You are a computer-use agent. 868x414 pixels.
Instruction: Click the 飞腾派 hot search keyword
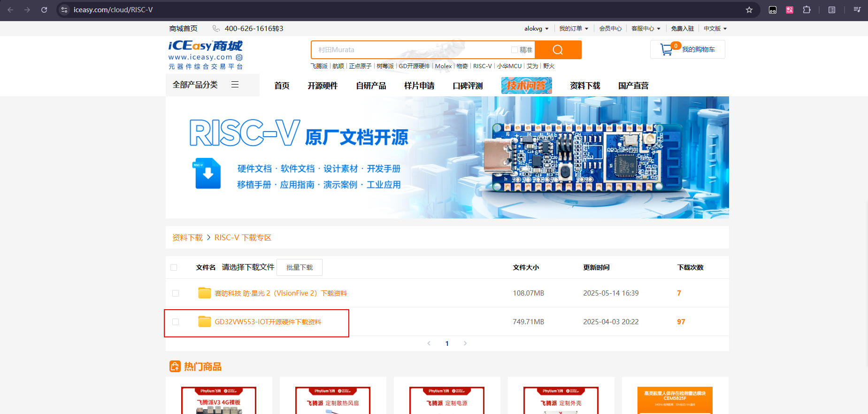(x=319, y=66)
